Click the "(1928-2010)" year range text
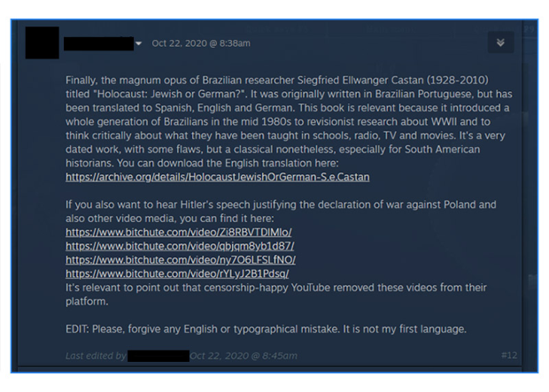This screenshot has height=392, width=549. tap(457, 81)
